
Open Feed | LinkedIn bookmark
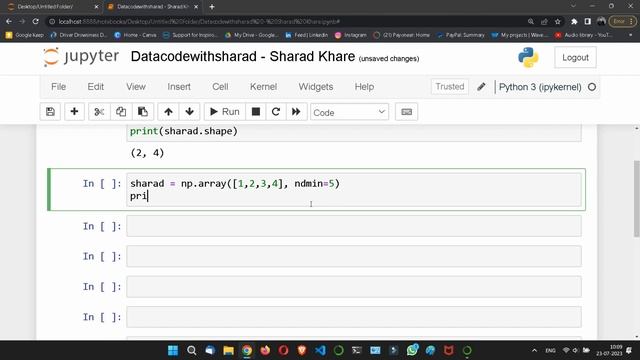pyautogui.click(x=307, y=35)
